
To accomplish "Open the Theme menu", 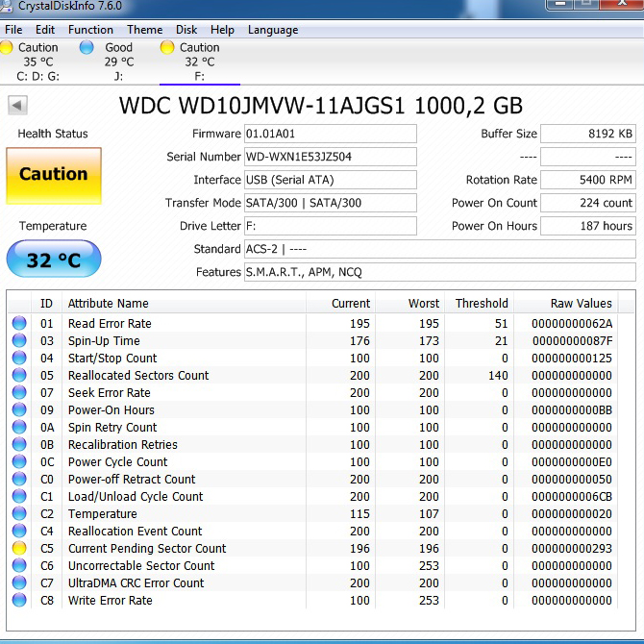I will (144, 30).
